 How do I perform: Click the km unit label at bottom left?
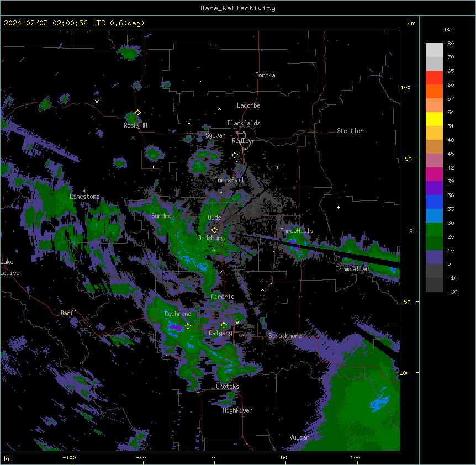tap(8, 458)
